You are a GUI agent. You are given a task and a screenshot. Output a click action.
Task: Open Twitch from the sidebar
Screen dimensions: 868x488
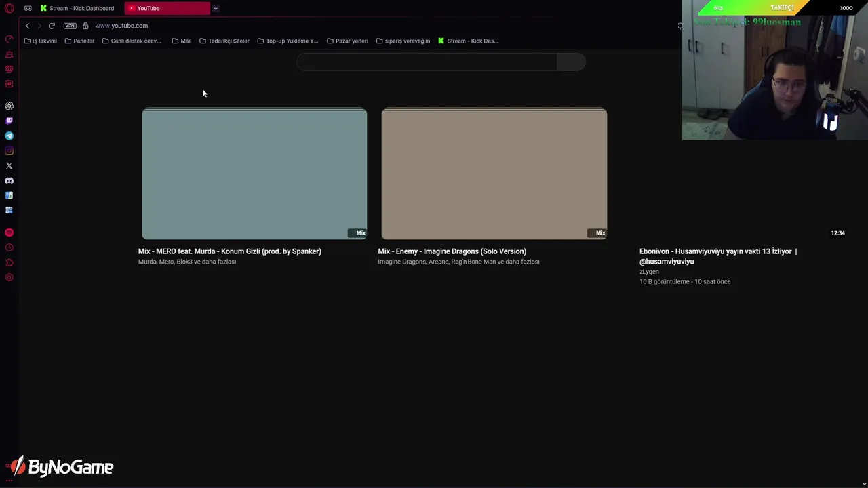9,121
